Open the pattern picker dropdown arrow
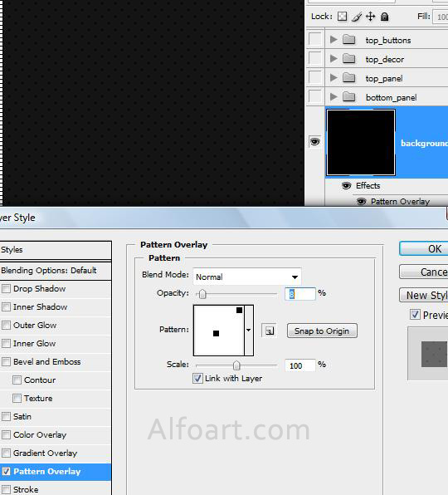The width and height of the screenshot is (448, 495). [x=249, y=331]
